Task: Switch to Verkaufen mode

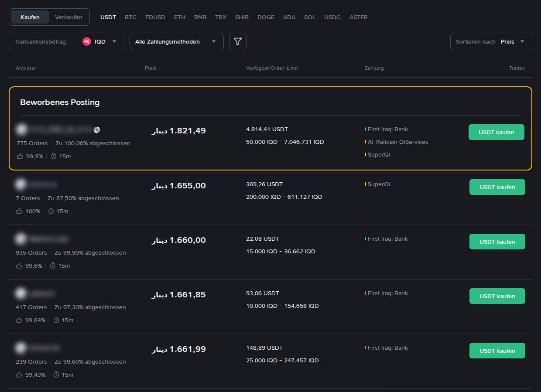Action: click(68, 17)
